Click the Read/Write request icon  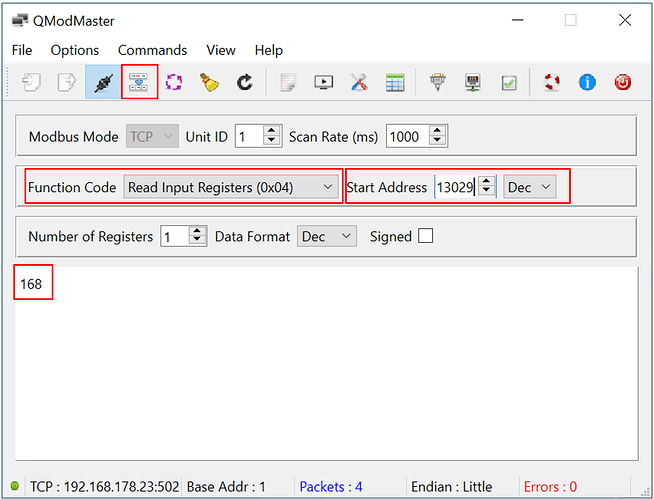click(139, 82)
